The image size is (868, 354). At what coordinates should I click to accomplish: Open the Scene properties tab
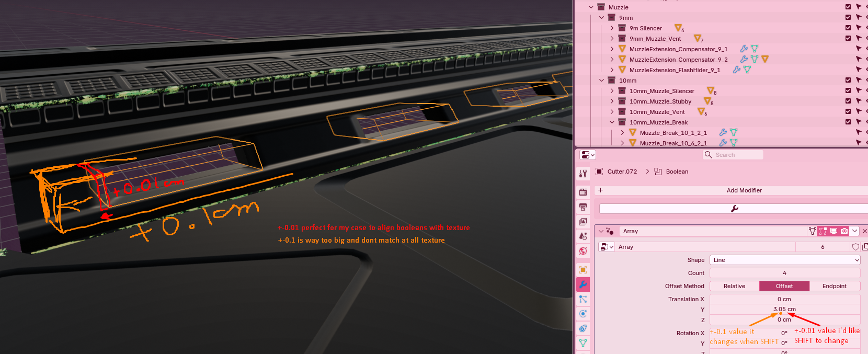583,236
